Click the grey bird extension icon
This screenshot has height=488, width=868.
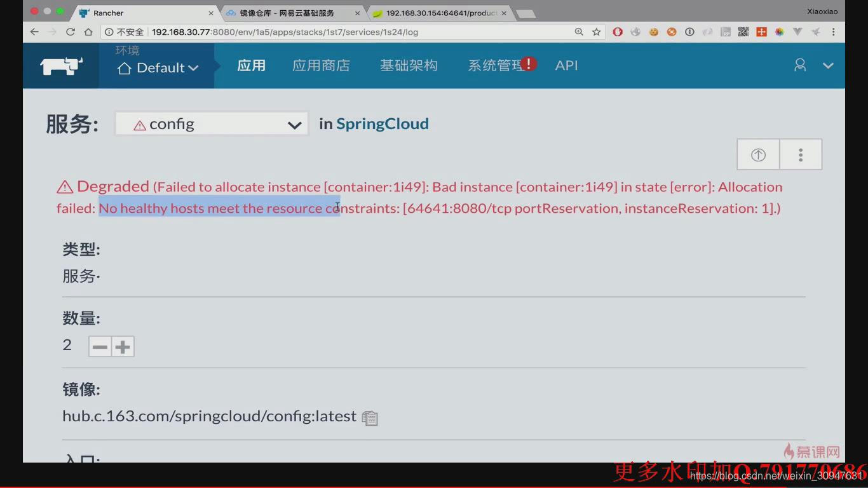(x=815, y=32)
